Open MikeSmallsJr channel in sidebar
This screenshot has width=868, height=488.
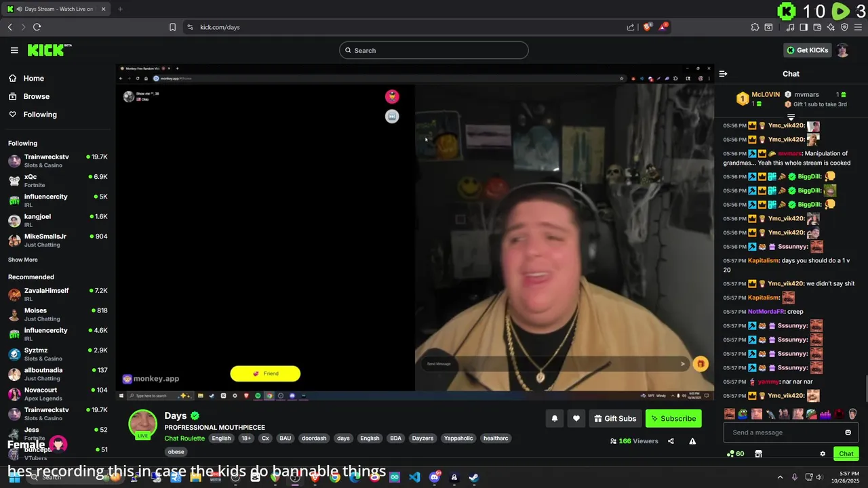(58, 240)
